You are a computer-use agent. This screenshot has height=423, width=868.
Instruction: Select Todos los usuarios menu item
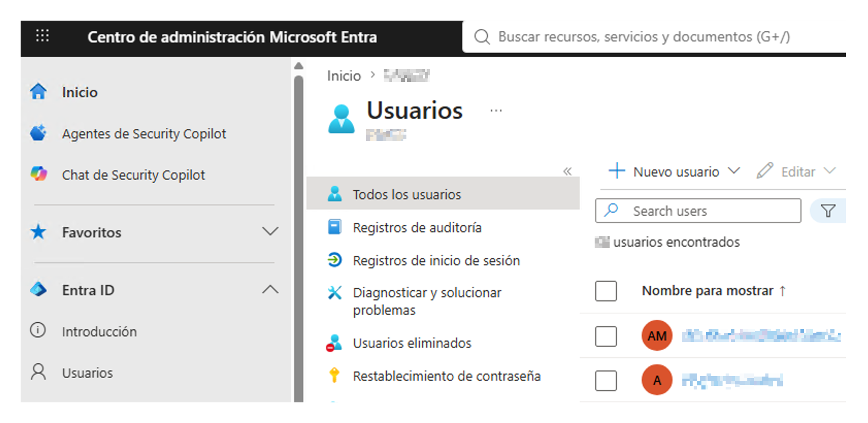coord(443,193)
